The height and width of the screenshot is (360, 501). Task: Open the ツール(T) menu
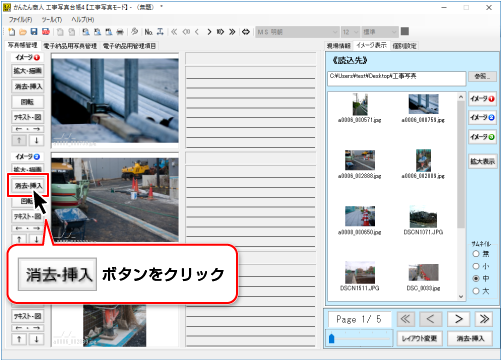(x=52, y=20)
